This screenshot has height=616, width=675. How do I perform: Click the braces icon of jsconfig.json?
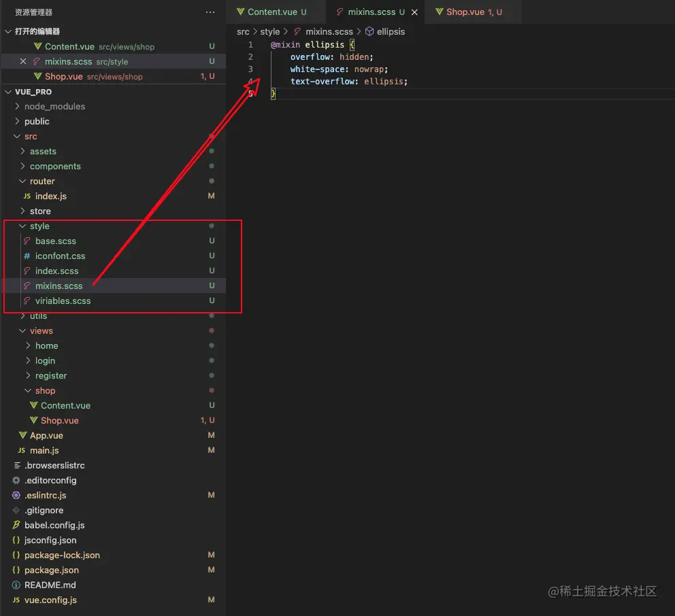point(16,540)
